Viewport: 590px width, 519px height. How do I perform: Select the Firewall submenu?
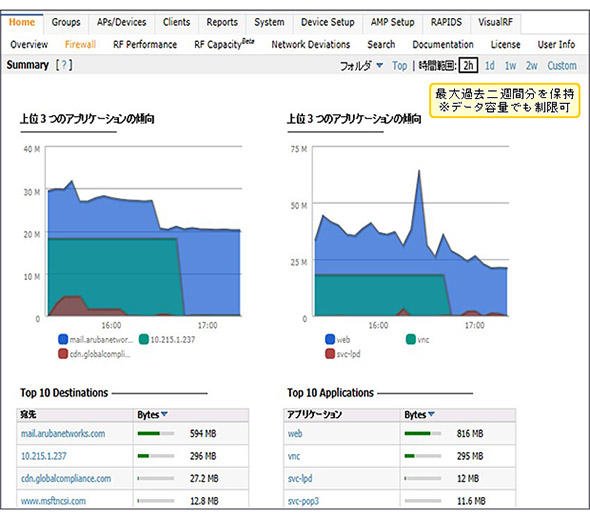click(80, 44)
